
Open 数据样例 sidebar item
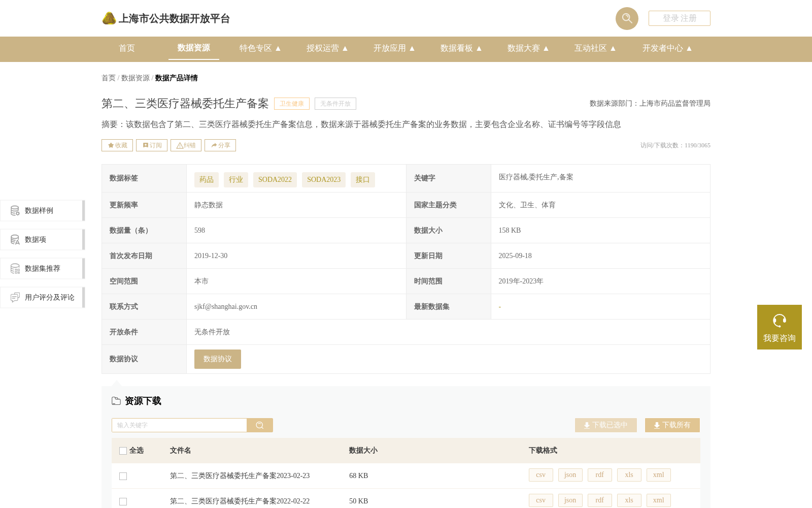click(x=42, y=210)
